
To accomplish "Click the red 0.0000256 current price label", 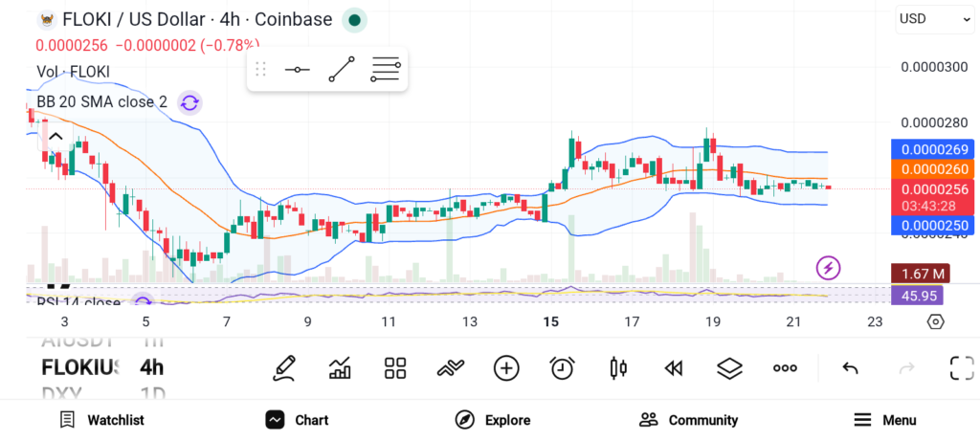I will [932, 197].
